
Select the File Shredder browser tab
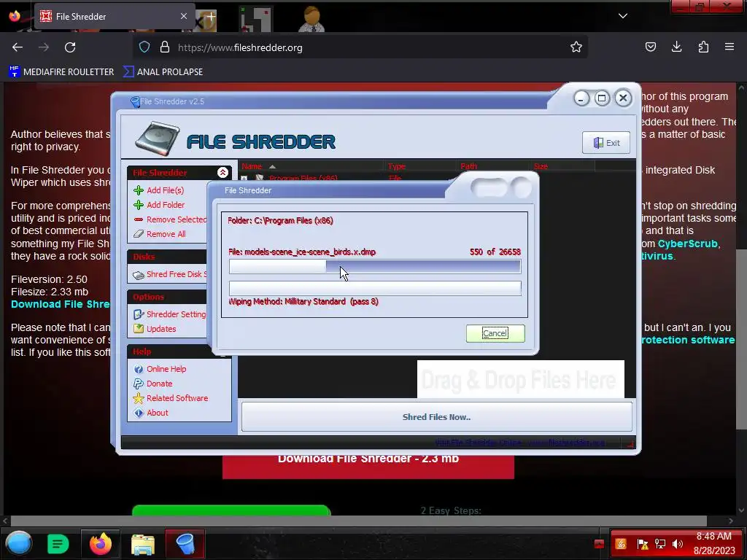pyautogui.click(x=115, y=16)
